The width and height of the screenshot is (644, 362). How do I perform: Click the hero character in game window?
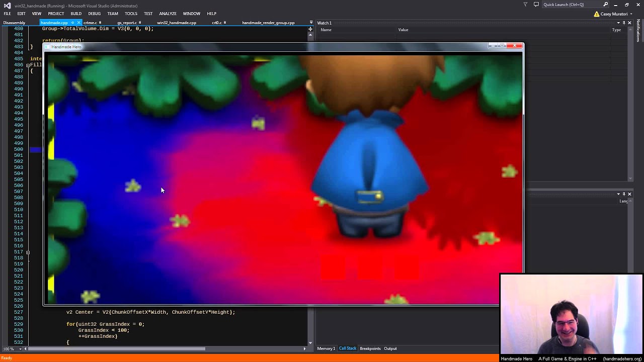[370, 146]
